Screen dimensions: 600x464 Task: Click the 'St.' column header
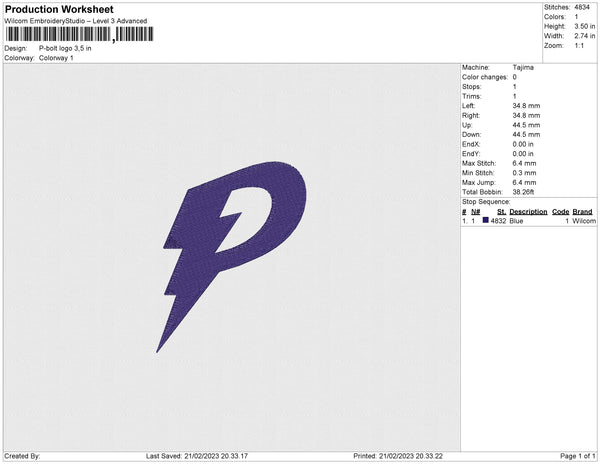click(x=501, y=212)
